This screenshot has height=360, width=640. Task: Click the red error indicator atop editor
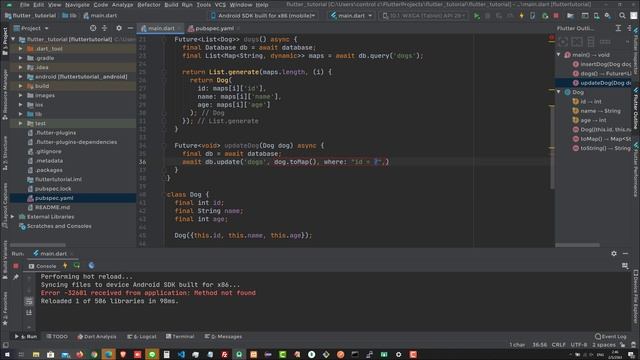coord(551,38)
